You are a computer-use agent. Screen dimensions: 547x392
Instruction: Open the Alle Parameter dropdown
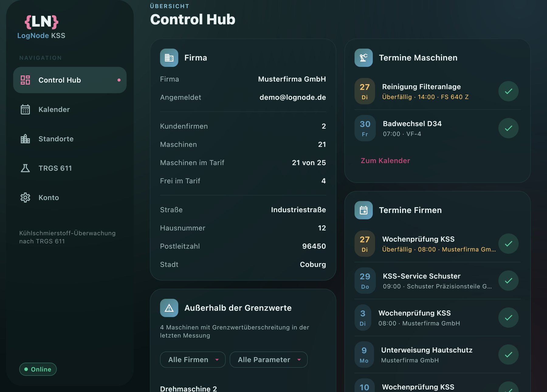point(269,359)
